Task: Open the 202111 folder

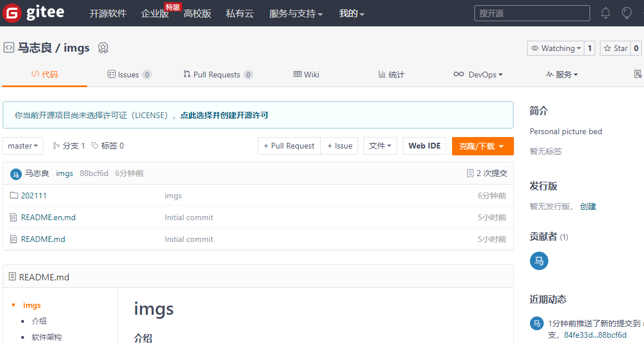Action: pos(34,195)
